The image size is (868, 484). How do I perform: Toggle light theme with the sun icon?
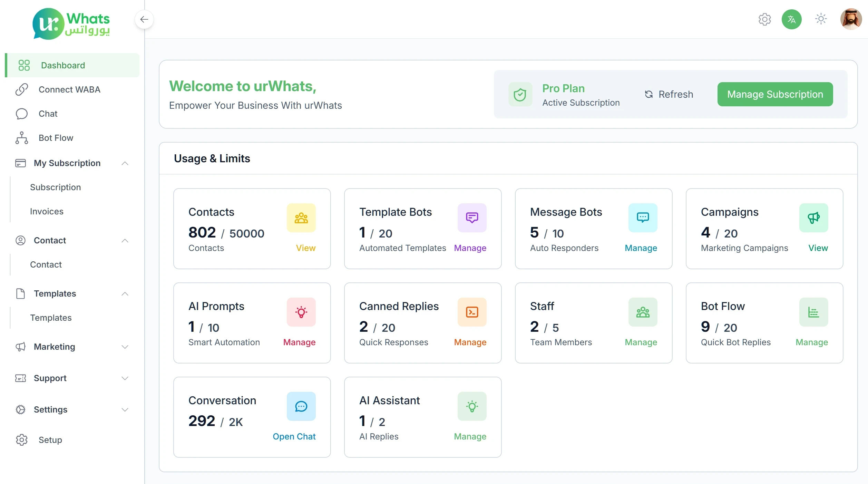[x=821, y=19]
